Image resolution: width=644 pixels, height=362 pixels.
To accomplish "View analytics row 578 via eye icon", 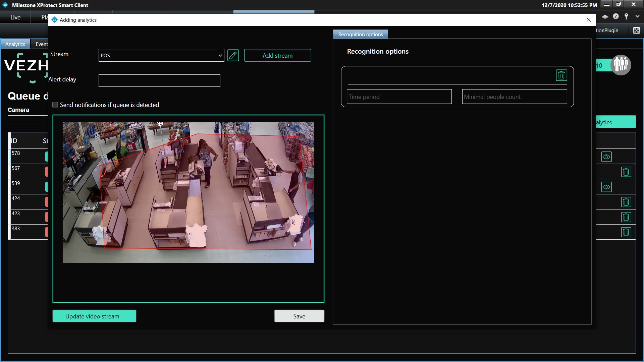I will click(606, 157).
